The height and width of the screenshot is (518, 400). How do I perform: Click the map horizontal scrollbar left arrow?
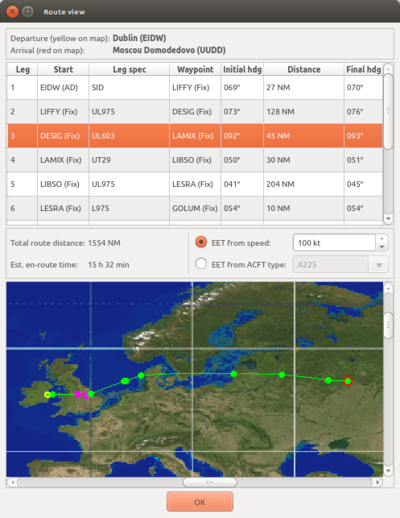(13, 482)
